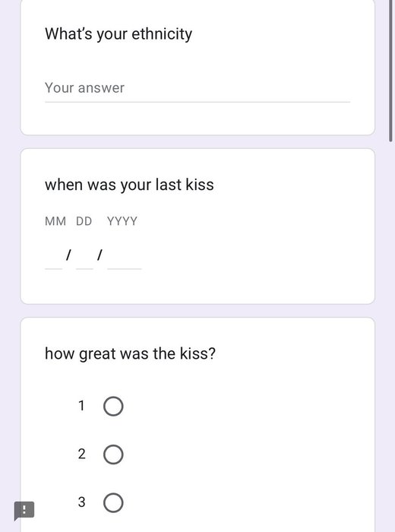The height and width of the screenshot is (532, 395).
Task: Click the slash between day and year
Action: point(100,255)
